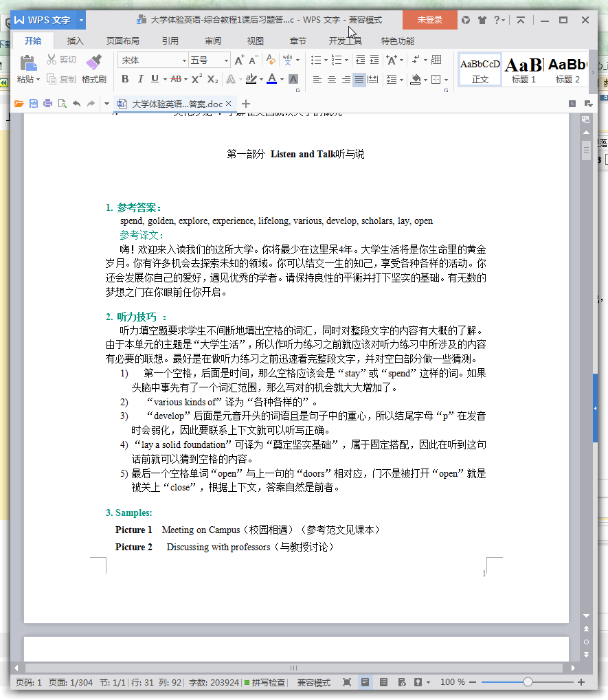Image resolution: width=608 pixels, height=700 pixels.
Task: Toggle Underline formatting
Action: click(x=155, y=80)
